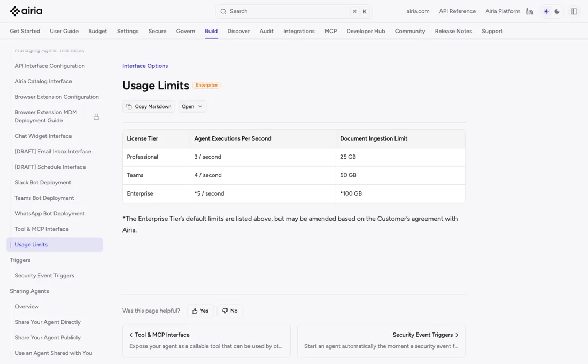Open the Settings tab
This screenshot has width=588, height=364.
click(x=128, y=31)
